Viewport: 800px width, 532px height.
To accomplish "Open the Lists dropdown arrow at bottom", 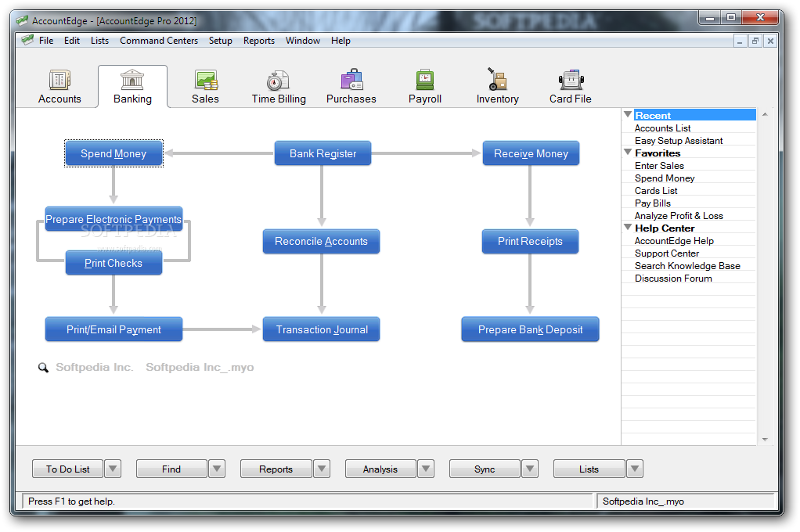I will point(634,469).
